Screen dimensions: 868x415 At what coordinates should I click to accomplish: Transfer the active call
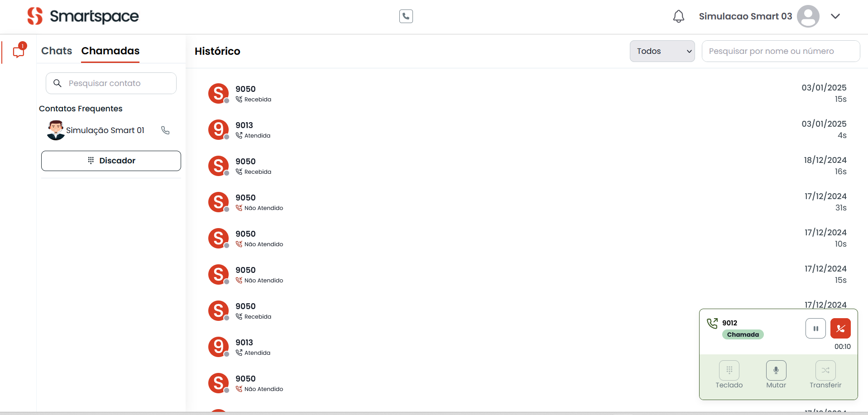[825, 371]
